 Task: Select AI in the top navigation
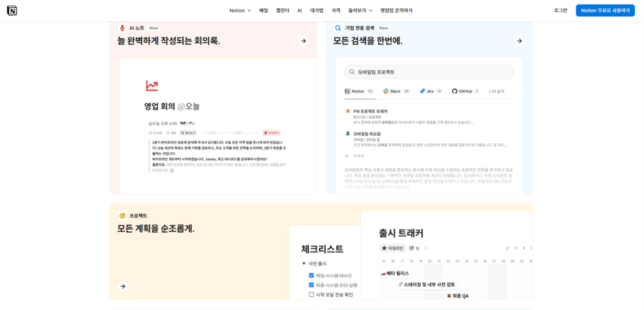click(x=300, y=11)
